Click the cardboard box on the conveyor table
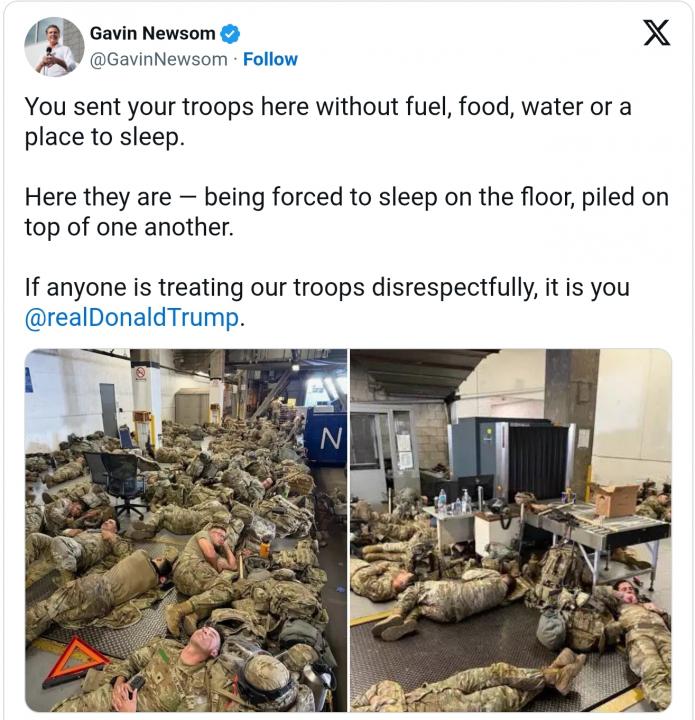This screenshot has width=695, height=720. point(615,500)
